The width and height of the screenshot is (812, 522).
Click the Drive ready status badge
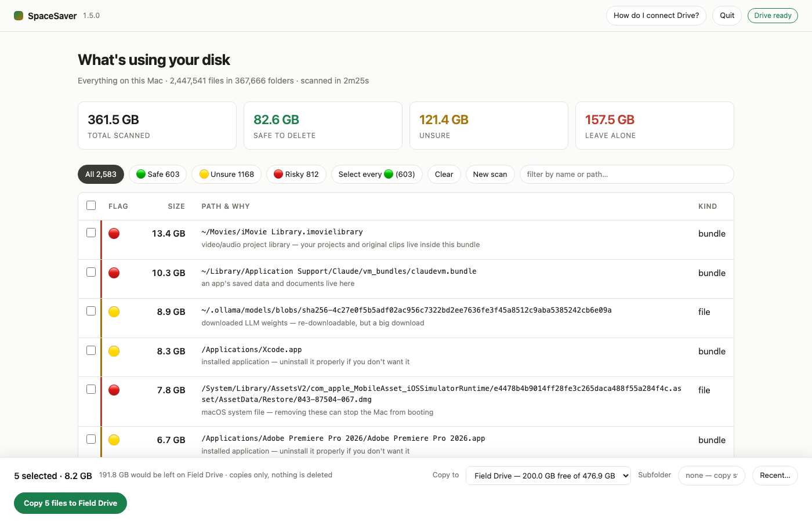click(x=773, y=16)
